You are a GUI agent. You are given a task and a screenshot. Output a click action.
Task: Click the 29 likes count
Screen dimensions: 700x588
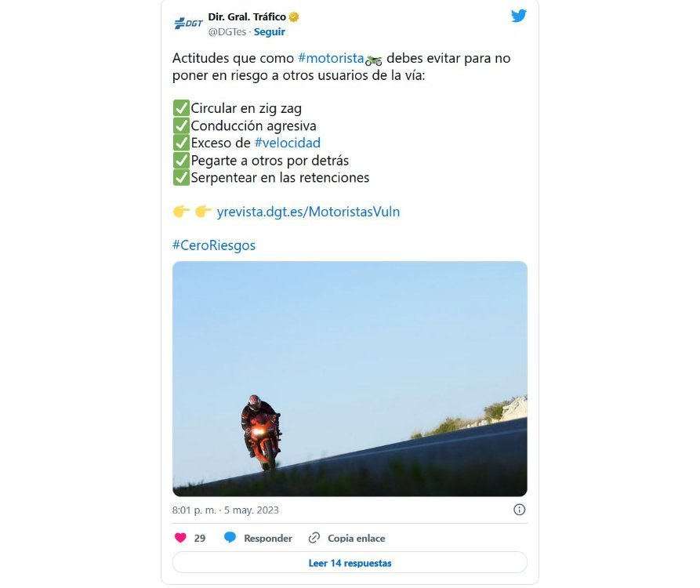coord(200,539)
